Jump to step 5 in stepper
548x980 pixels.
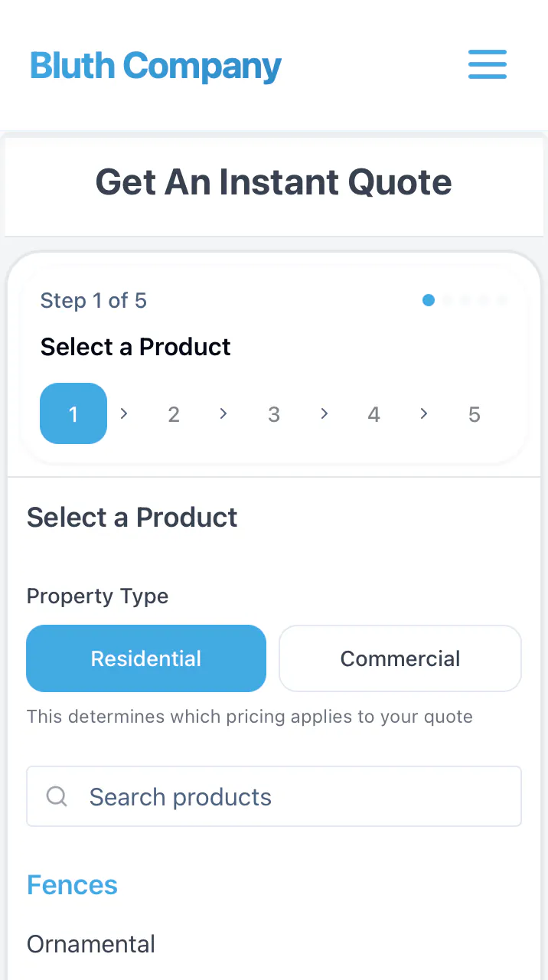click(x=475, y=414)
